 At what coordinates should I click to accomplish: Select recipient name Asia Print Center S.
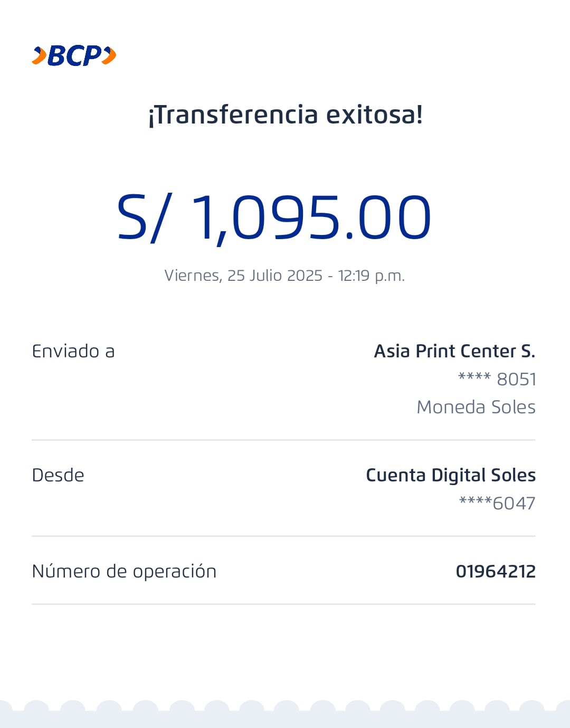pyautogui.click(x=454, y=351)
